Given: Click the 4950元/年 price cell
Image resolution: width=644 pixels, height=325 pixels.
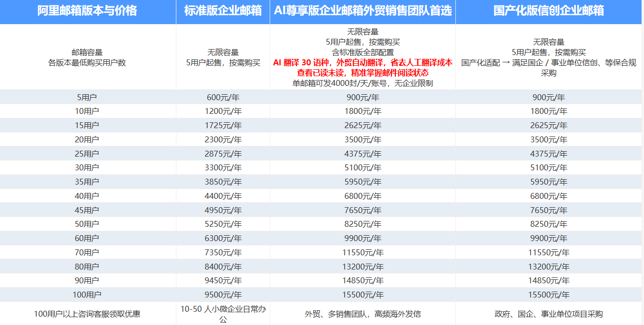Looking at the screenshot, I should (x=223, y=210).
